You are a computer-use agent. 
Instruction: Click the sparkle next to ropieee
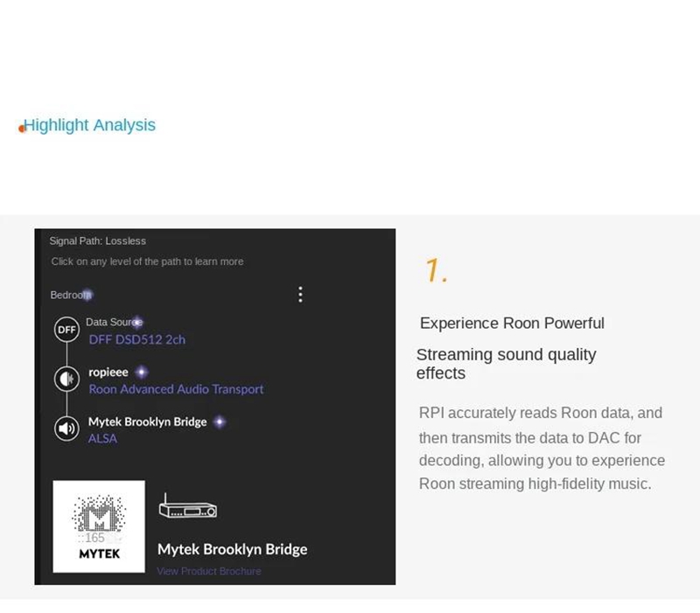142,372
